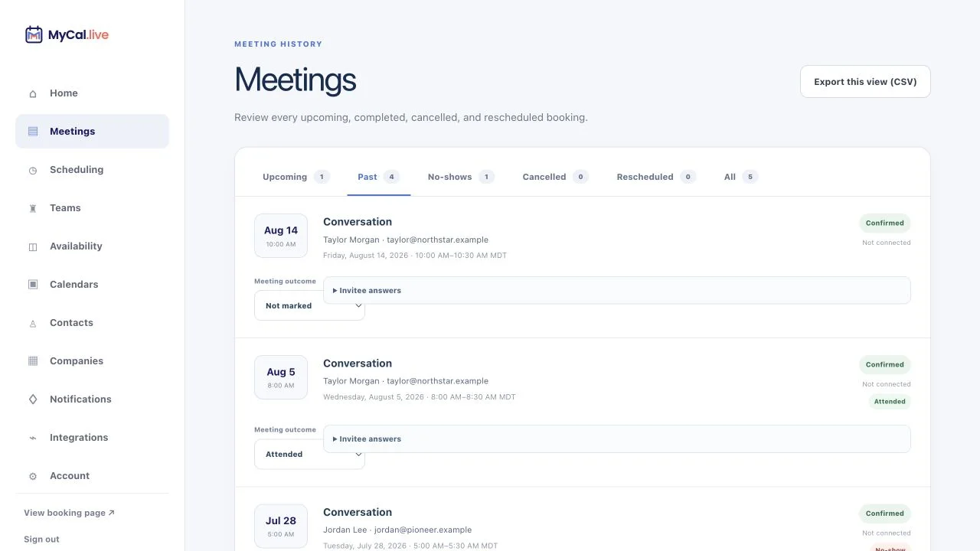Open Notifications settings
This screenshot has height=551, width=980.
[92, 399]
